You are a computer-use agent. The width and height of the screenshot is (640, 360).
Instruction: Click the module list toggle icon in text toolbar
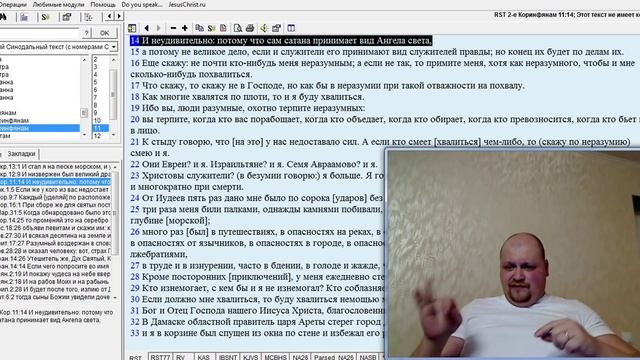[x=132, y=28]
